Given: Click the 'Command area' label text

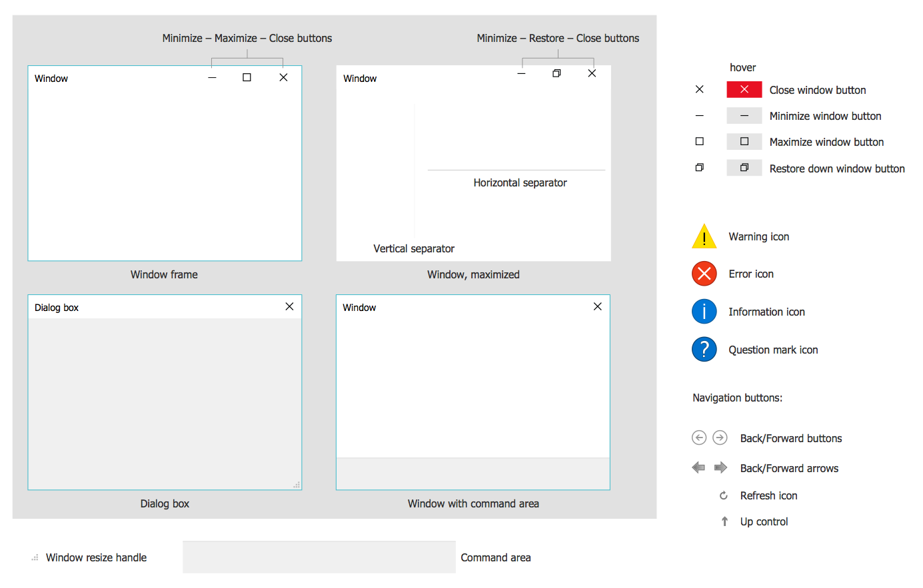Looking at the screenshot, I should tap(496, 557).
